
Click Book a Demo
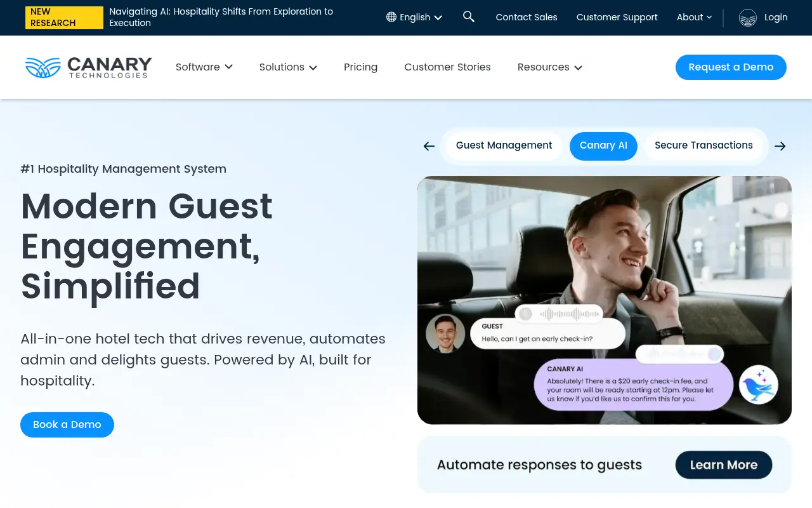[67, 424]
